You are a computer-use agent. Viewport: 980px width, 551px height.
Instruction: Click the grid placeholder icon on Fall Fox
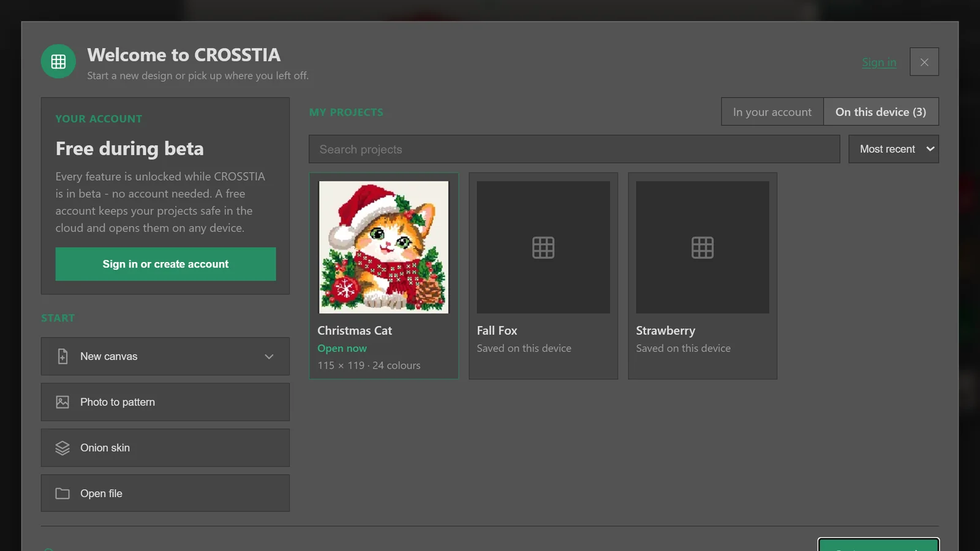tap(543, 247)
